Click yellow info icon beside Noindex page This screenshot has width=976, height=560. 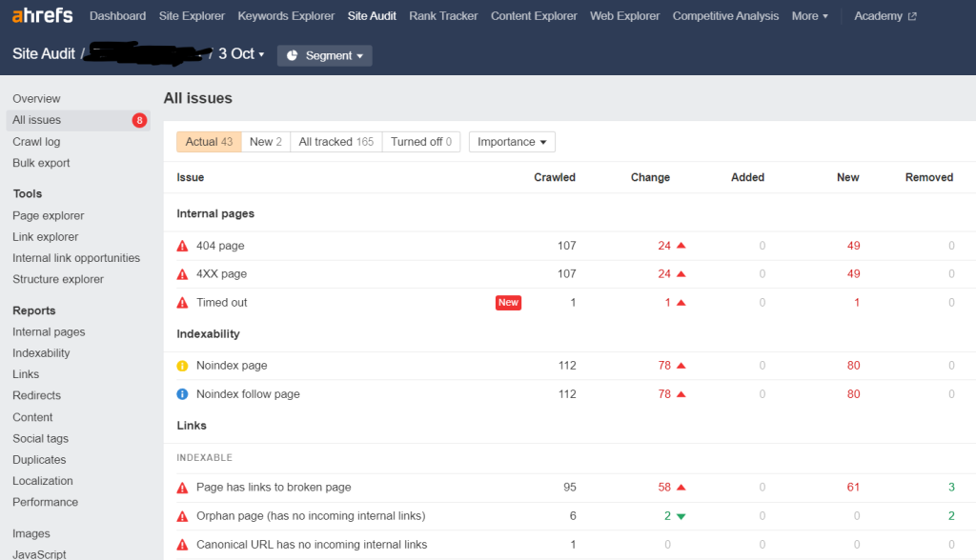183,366
